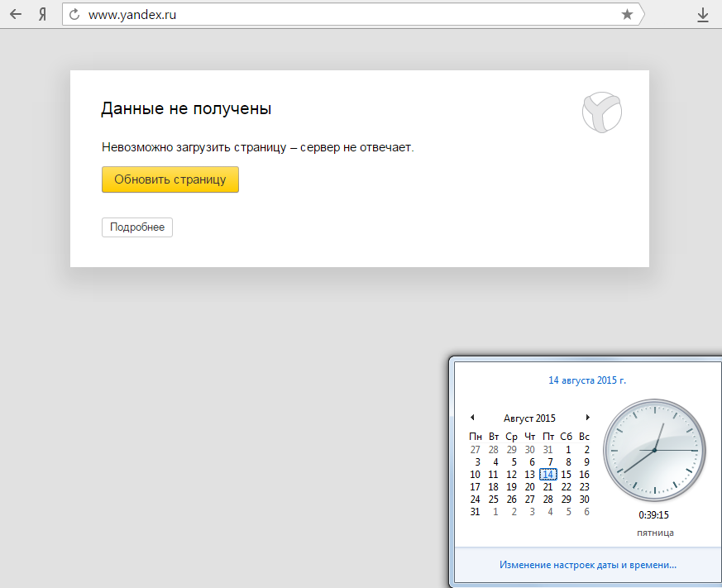Select August 31 in the last calendar row

[x=475, y=512]
